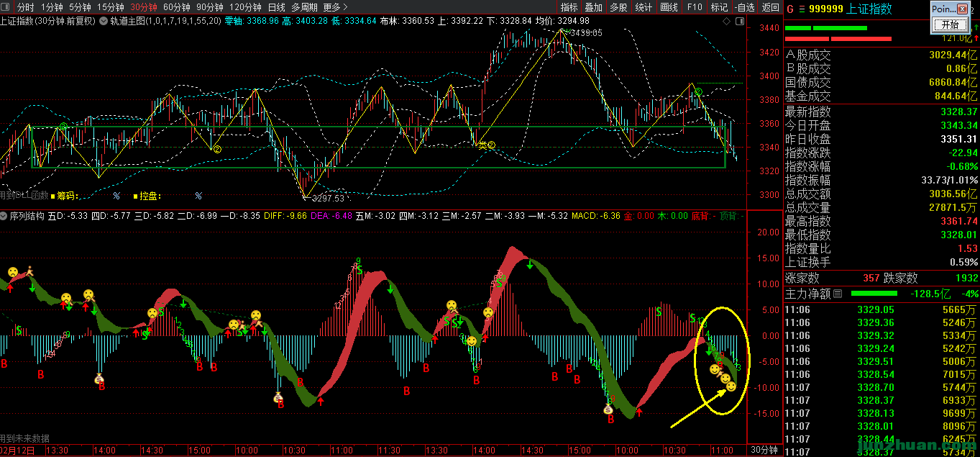The width and height of the screenshot is (980, 457).
Task: Click the 上证指数 stock name in the quote panel
Action: [869, 9]
